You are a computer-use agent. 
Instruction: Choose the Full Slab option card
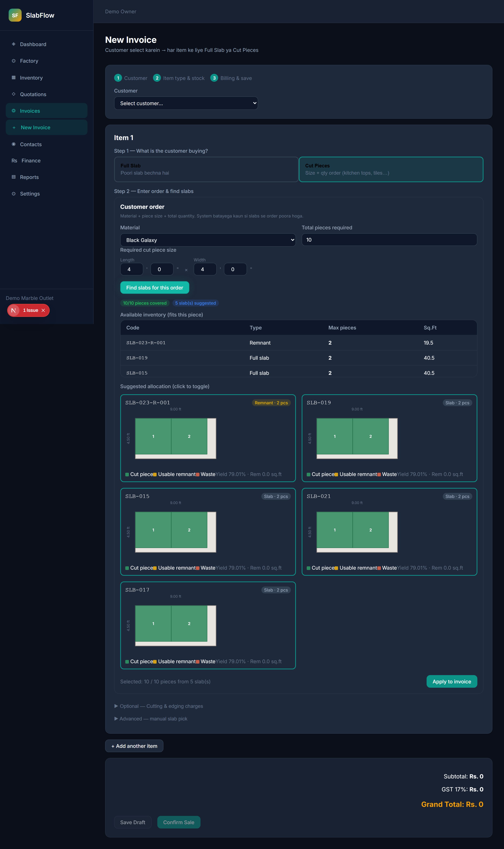click(x=206, y=169)
